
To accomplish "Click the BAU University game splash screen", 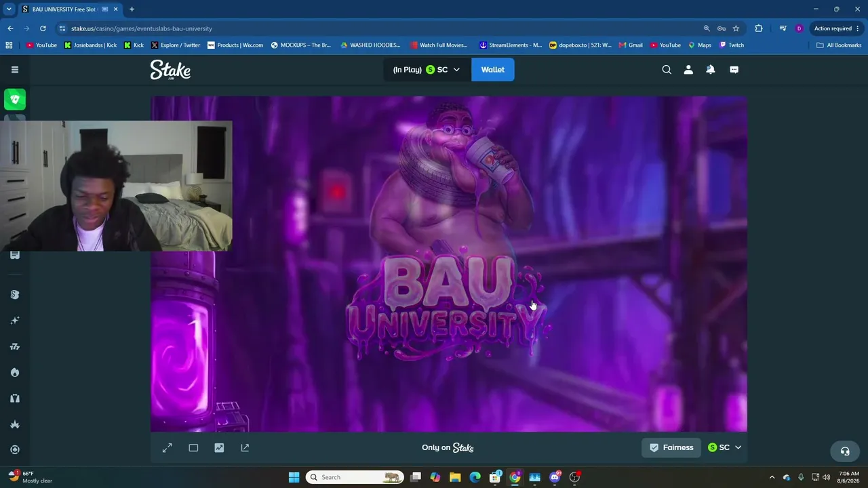I will pos(449,264).
